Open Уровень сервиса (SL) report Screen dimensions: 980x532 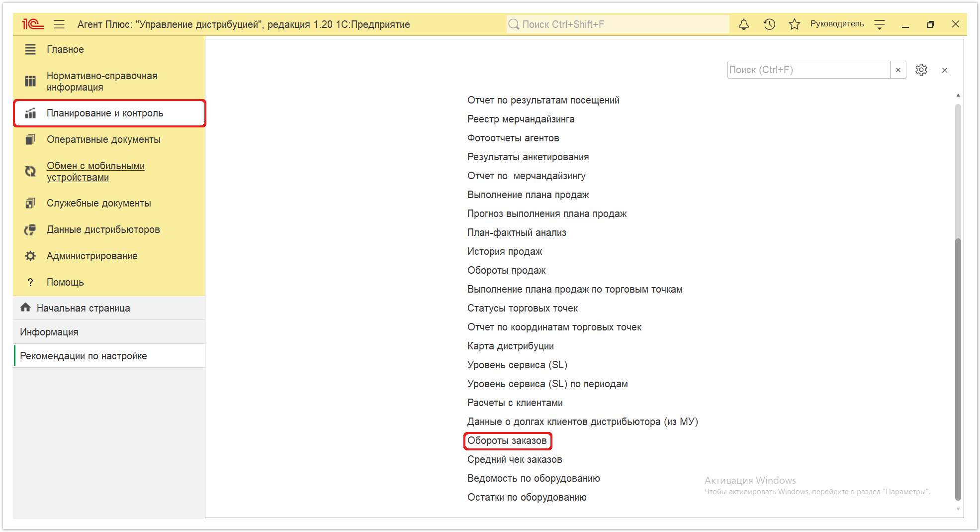pos(517,365)
